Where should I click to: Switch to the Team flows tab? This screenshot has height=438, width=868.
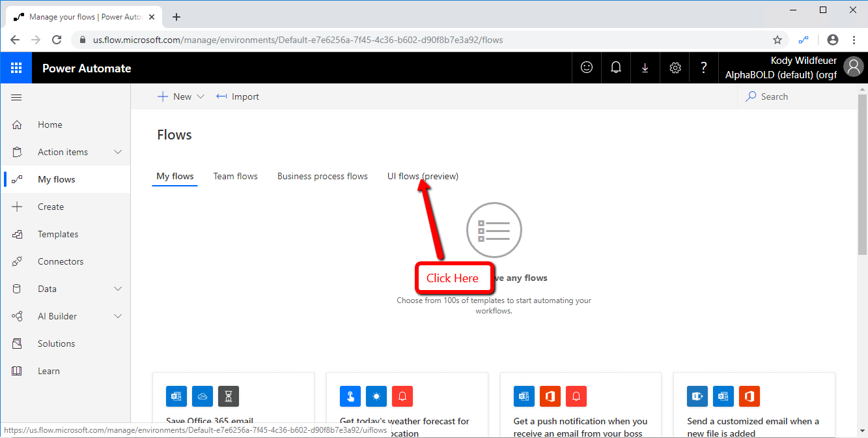[236, 176]
